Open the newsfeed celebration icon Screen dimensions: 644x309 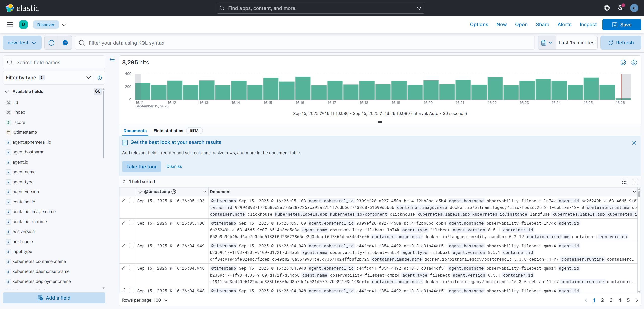(621, 8)
